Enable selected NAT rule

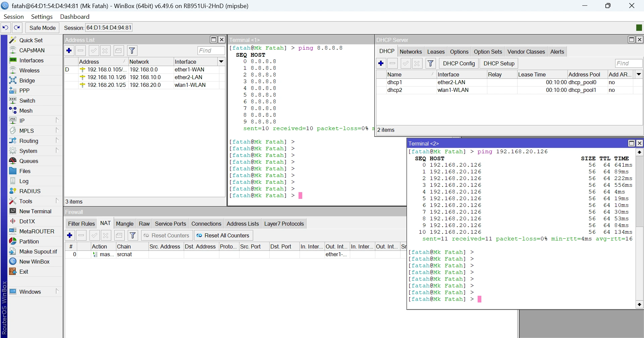[x=94, y=235]
